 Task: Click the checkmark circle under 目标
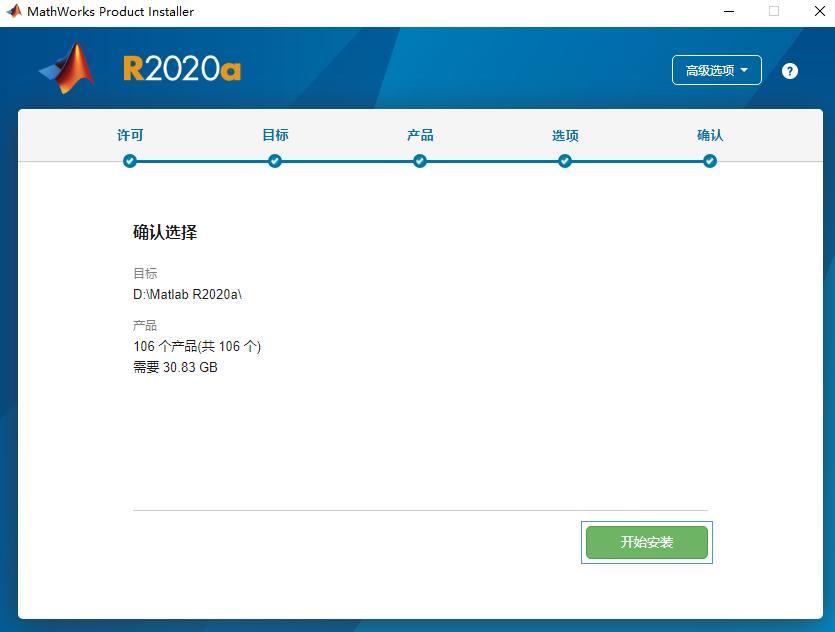click(275, 161)
